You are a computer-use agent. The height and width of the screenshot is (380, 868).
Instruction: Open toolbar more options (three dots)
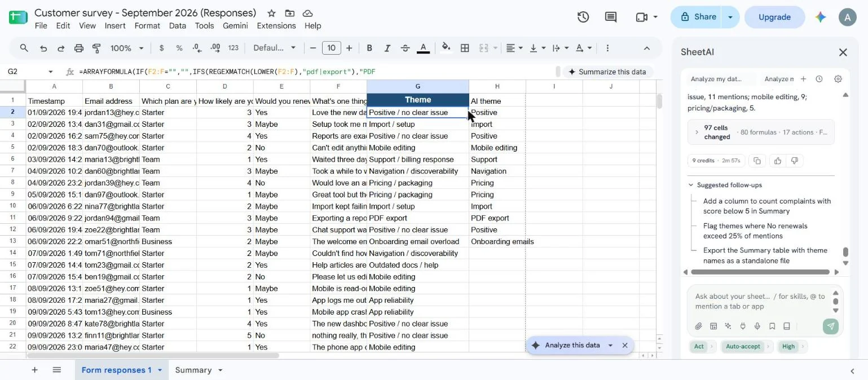tap(607, 48)
